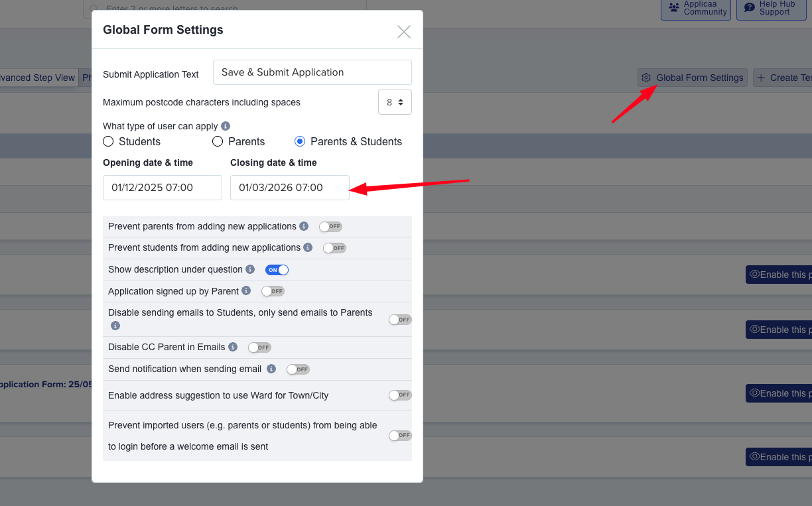Screen dimensions: 812x506
Task: Toggle prevent imported users login switch
Action: (x=400, y=436)
